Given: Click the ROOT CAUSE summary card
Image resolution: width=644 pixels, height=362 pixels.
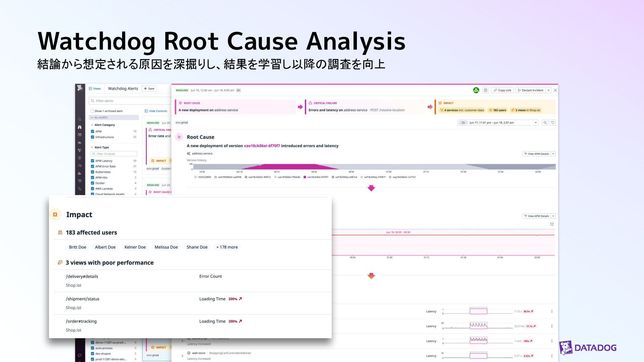Looking at the screenshot, I should coord(235,107).
